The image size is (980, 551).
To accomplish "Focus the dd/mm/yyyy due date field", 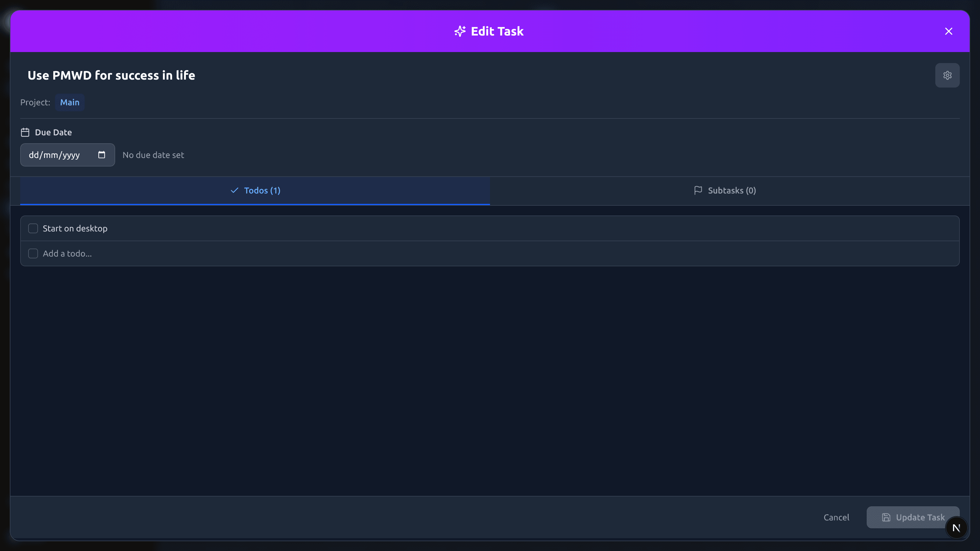I will tap(55, 155).
